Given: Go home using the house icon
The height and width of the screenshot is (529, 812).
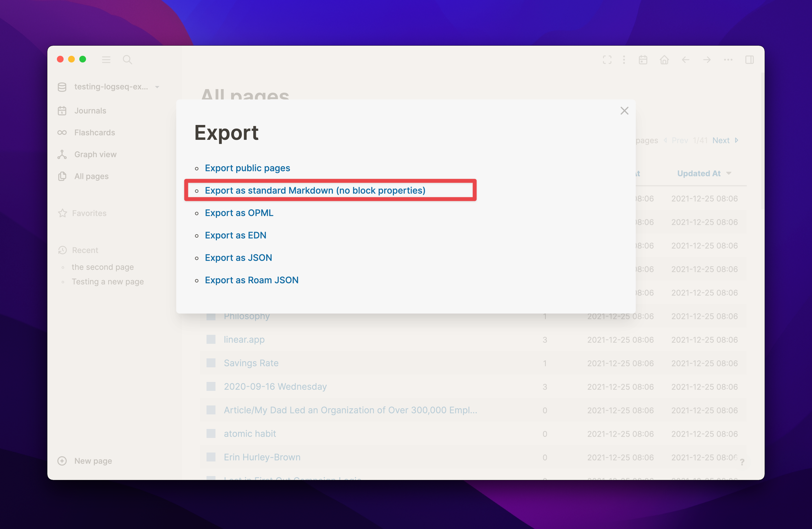Looking at the screenshot, I should click(x=665, y=60).
